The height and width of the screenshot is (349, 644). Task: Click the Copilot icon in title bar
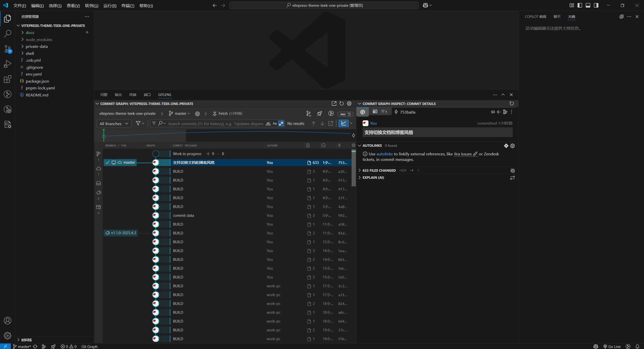(425, 5)
